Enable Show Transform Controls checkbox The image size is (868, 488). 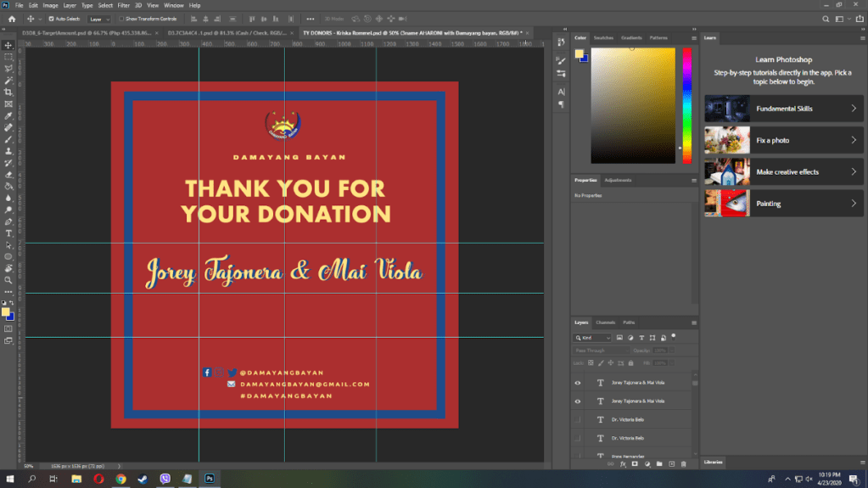pos(121,18)
